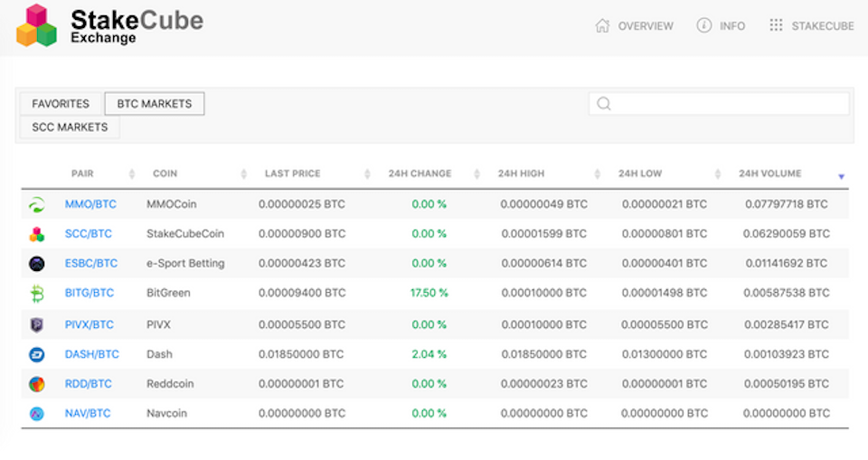Click the StakeCube cube logo
Viewport: 868px width, 460px height.
click(36, 25)
